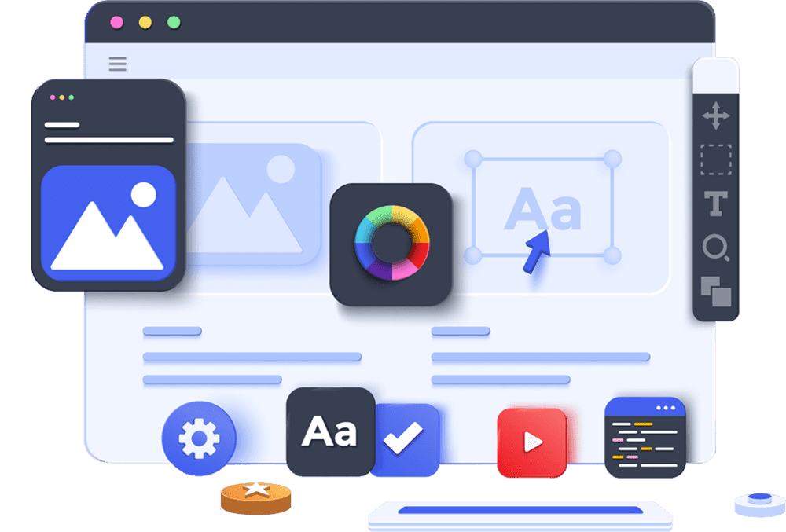The height and width of the screenshot is (532, 786).
Task: Click the Aa text box on canvas
Action: (x=542, y=206)
